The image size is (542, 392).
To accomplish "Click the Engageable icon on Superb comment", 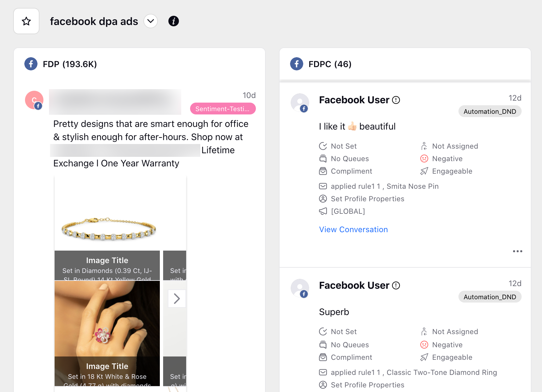I will (424, 357).
